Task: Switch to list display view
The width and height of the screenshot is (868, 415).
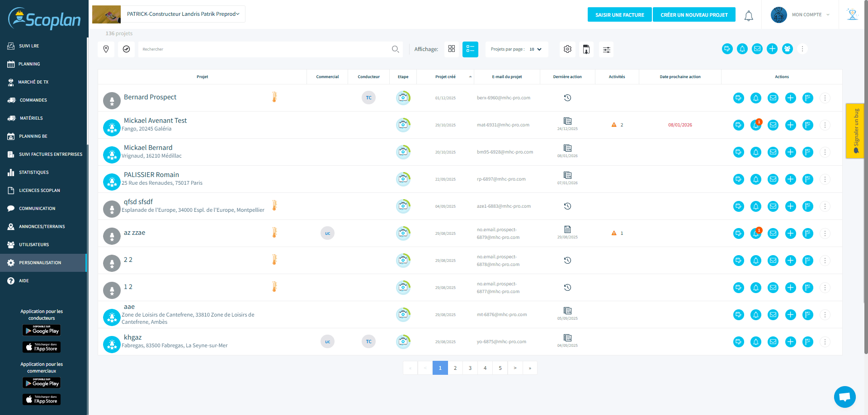Action: click(x=470, y=49)
